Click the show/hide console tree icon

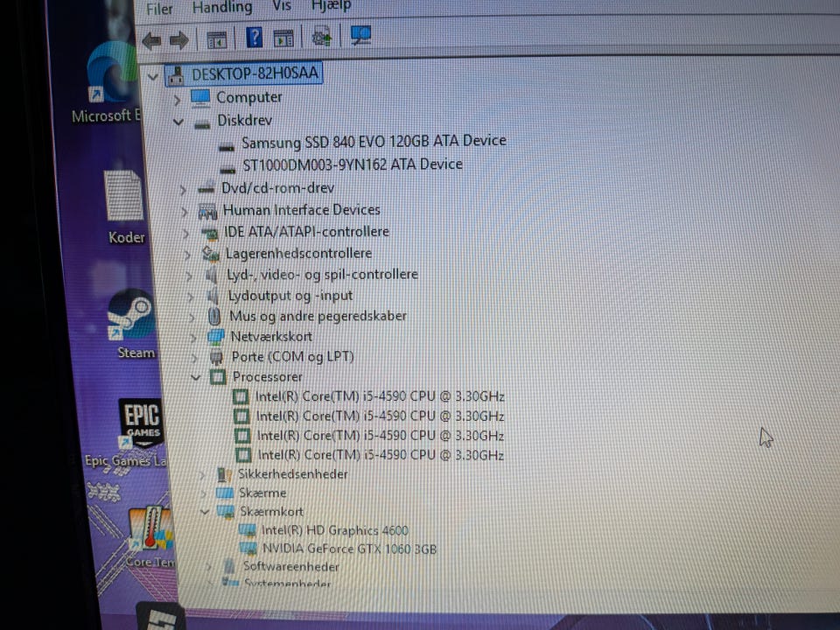217,39
